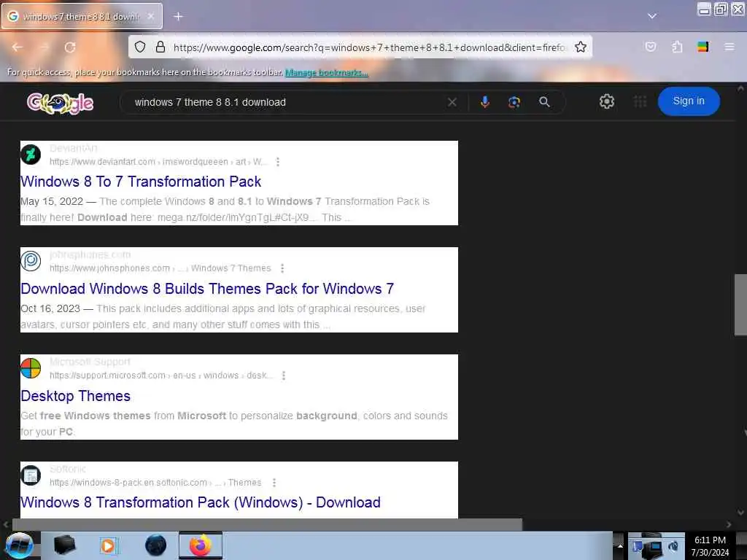Screen dimensions: 747x560
Task: Click the scroll-up arrow of page scrollbar
Action: pyautogui.click(x=740, y=88)
